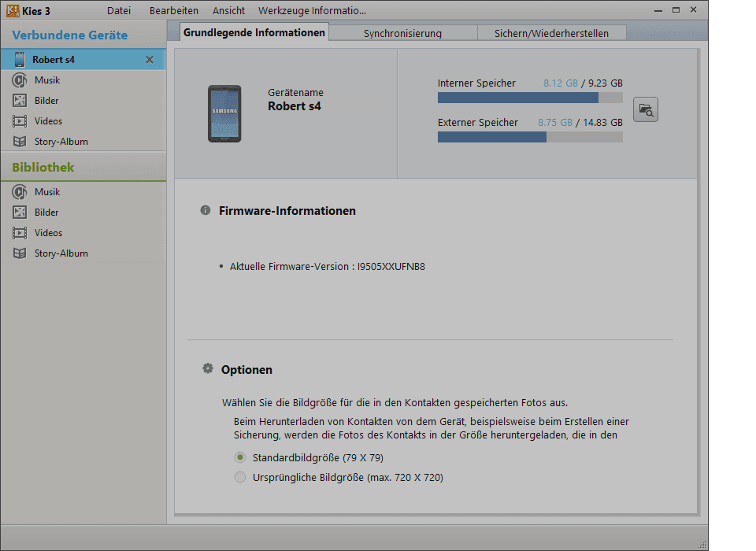756x551 pixels.
Task: Click Musik icon under Verbundene Geräte
Action: point(19,80)
